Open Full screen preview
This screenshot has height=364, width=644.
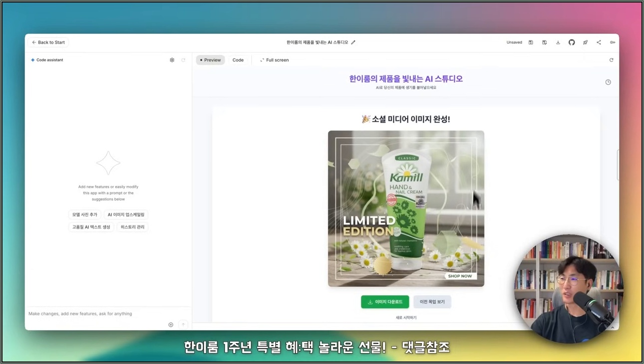[275, 60]
